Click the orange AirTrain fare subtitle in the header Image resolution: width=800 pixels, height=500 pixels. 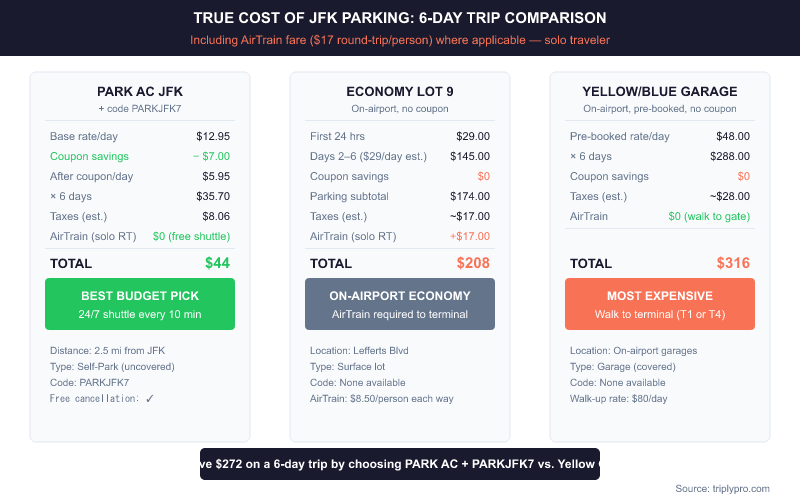400,41
